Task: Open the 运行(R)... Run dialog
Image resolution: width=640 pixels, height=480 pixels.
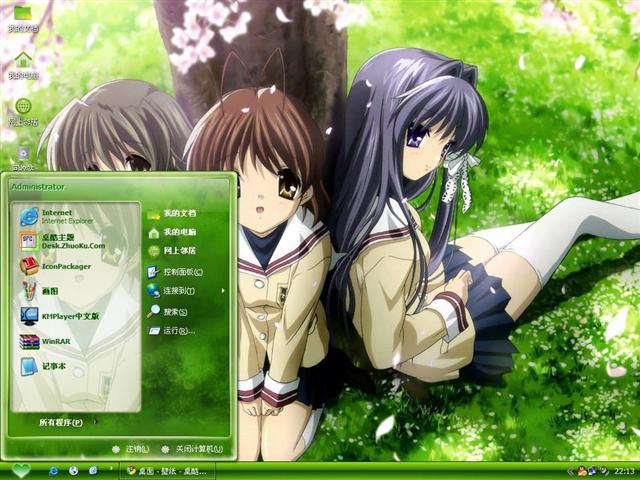Action: coord(171,331)
